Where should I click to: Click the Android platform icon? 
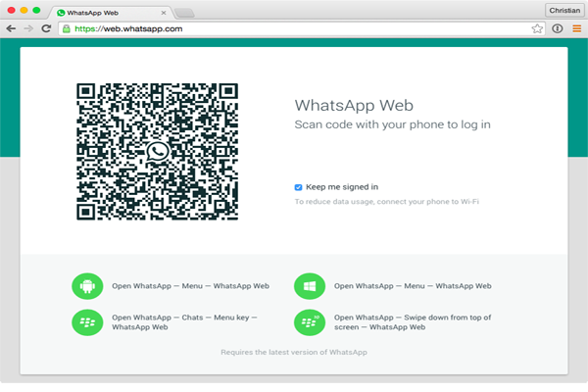pyautogui.click(x=87, y=286)
